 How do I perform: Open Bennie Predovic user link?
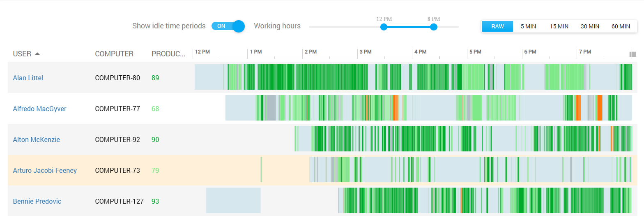coord(37,201)
